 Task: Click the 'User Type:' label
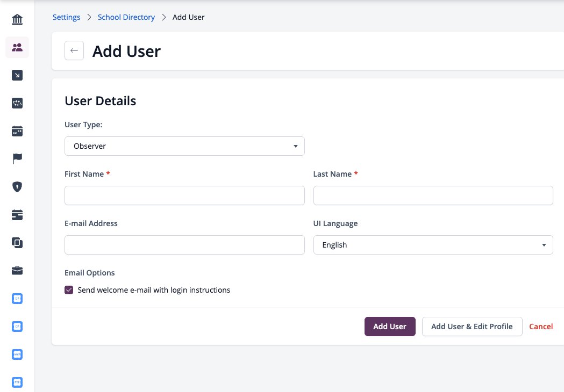(x=83, y=125)
